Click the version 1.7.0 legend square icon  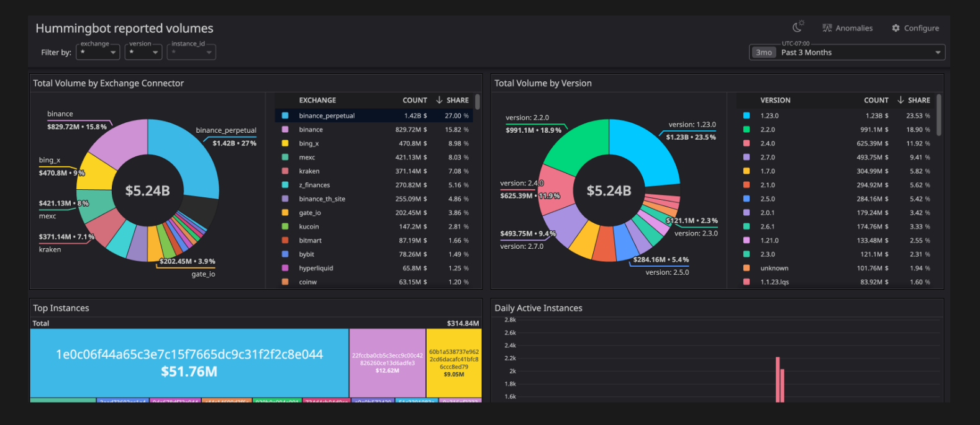click(746, 171)
